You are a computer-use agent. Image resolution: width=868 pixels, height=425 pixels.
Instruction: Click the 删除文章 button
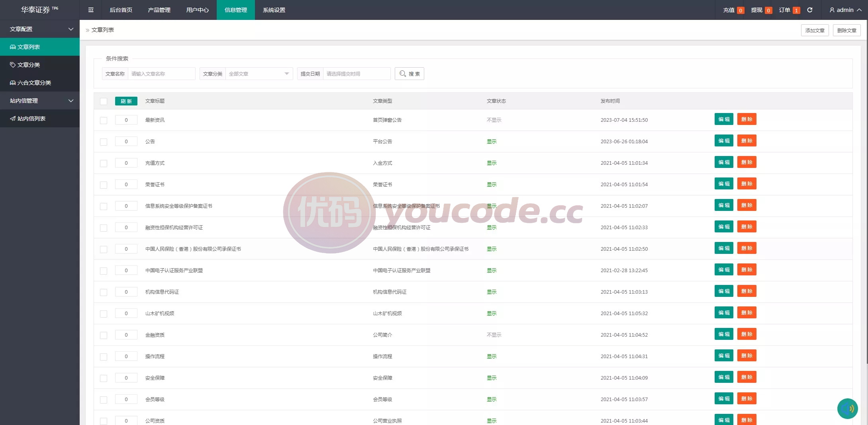coord(847,30)
